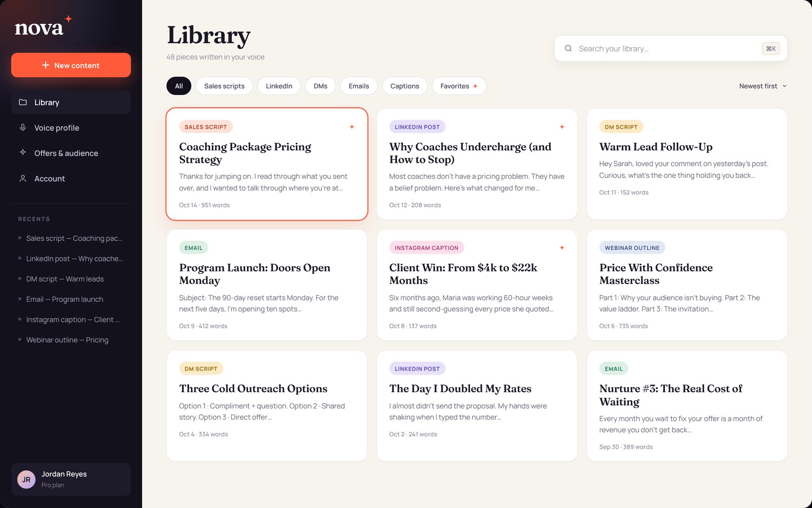Open recent LinkedIn post — Why coache…
This screenshot has width=812, height=508.
[x=71, y=259]
